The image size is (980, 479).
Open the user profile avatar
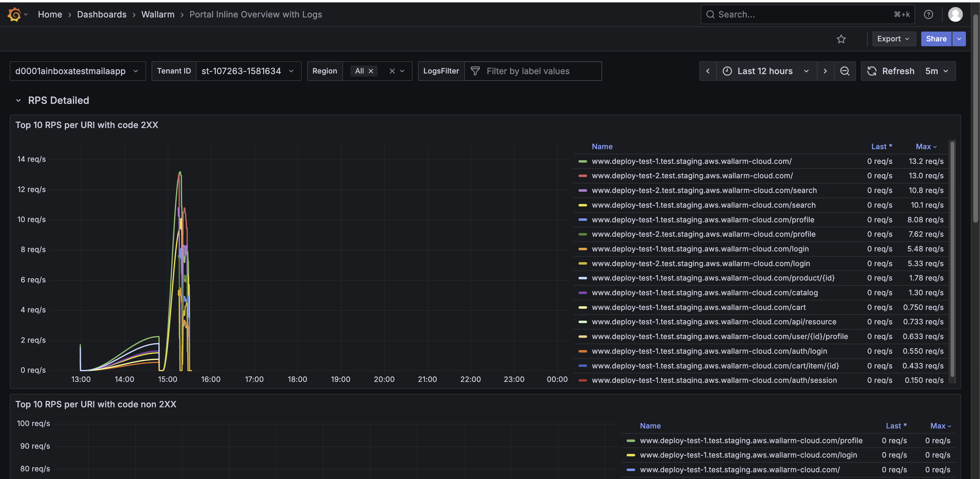(955, 14)
